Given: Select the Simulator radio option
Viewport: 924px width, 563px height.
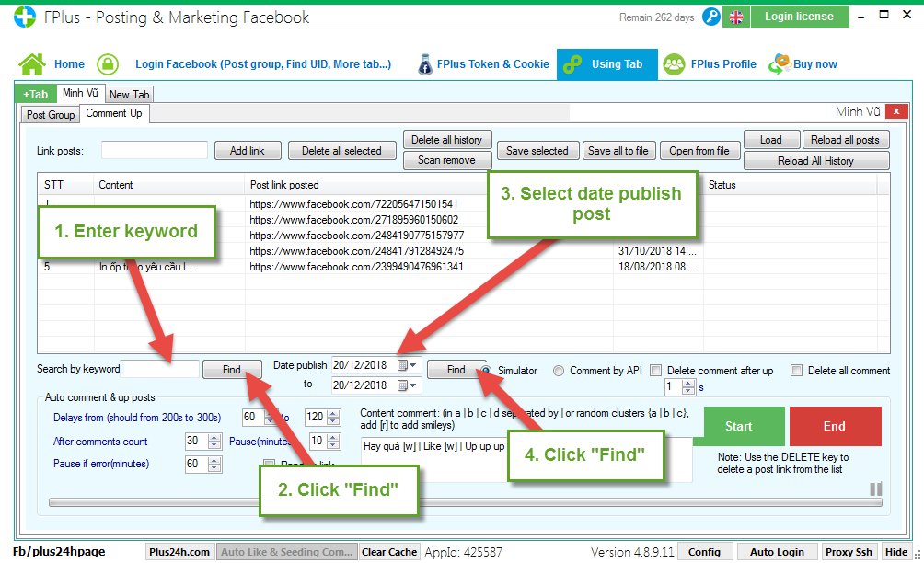Looking at the screenshot, I should 487,371.
